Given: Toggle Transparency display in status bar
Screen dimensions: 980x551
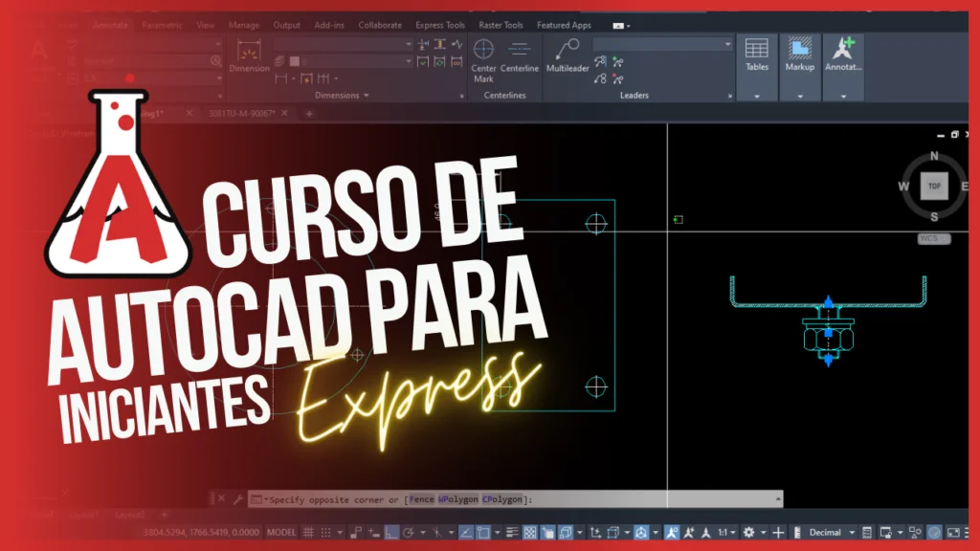Looking at the screenshot, I should pyautogui.click(x=530, y=532).
